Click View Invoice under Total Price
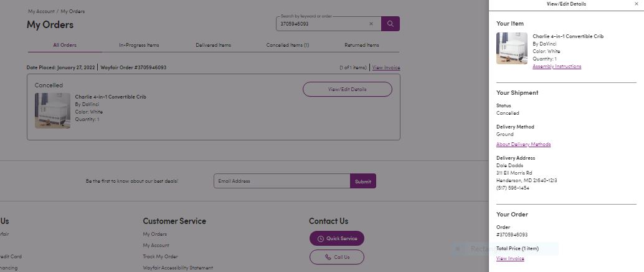The image size is (644, 272). pos(510,258)
